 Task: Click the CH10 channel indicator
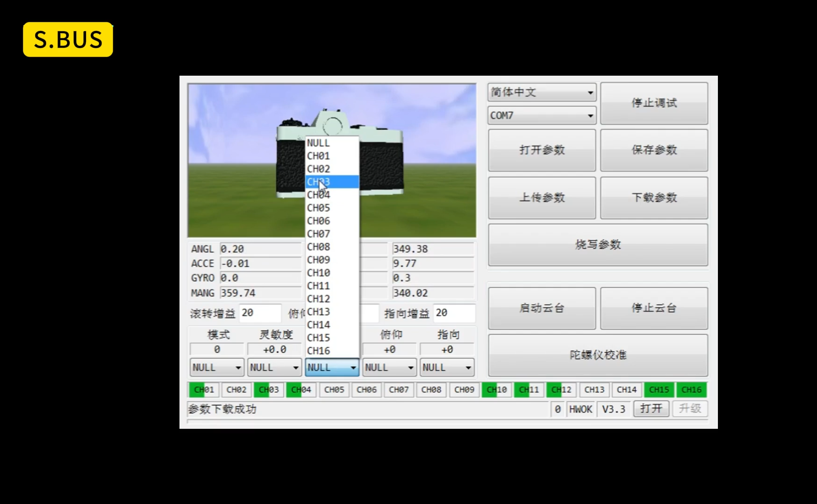coord(496,390)
